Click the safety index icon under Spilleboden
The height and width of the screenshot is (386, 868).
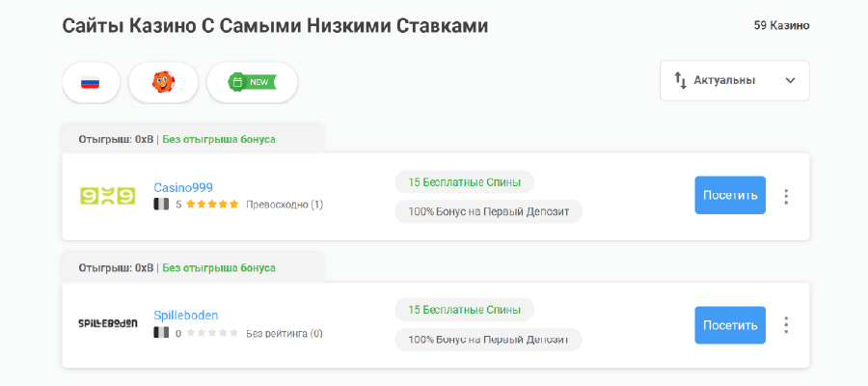coord(161,333)
